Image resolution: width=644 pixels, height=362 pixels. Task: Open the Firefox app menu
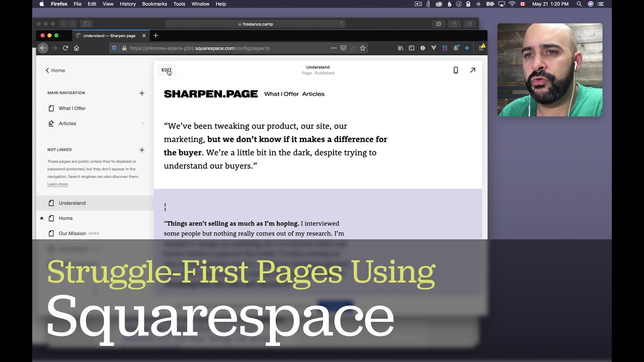pyautogui.click(x=59, y=4)
